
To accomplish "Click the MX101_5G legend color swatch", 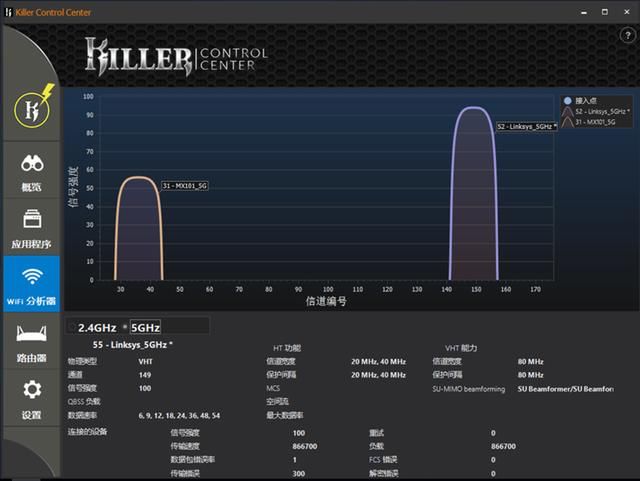I will pyautogui.click(x=567, y=121).
